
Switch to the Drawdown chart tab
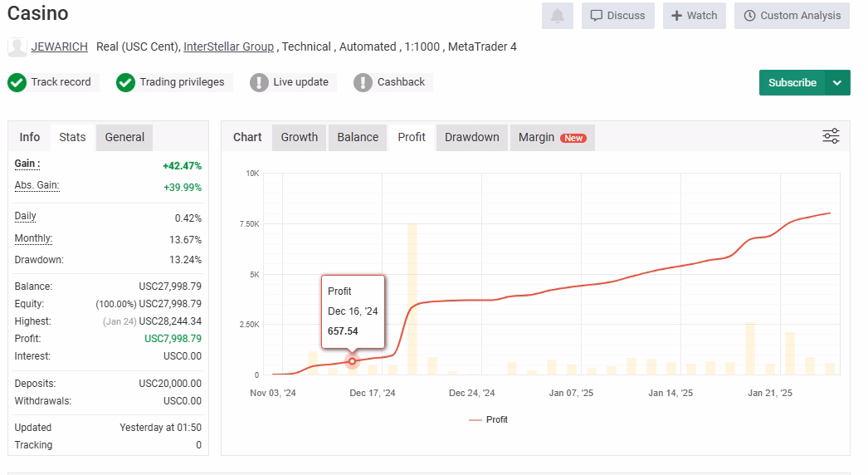tap(471, 137)
